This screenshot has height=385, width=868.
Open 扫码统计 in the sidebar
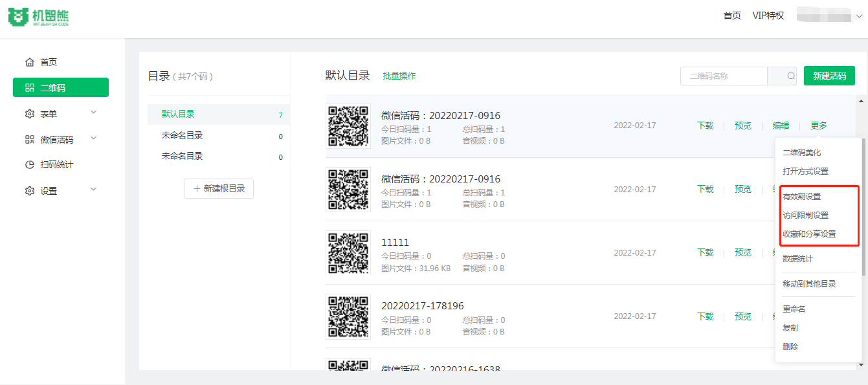coord(56,164)
